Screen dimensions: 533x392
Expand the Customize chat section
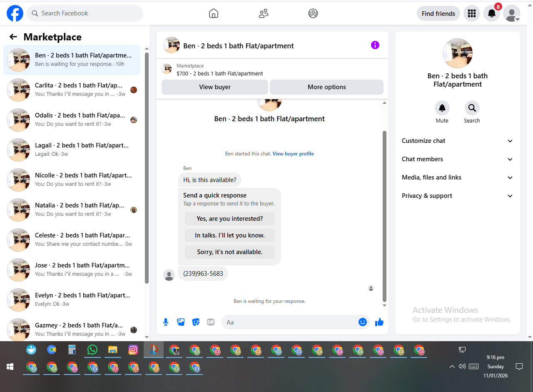pyautogui.click(x=458, y=141)
